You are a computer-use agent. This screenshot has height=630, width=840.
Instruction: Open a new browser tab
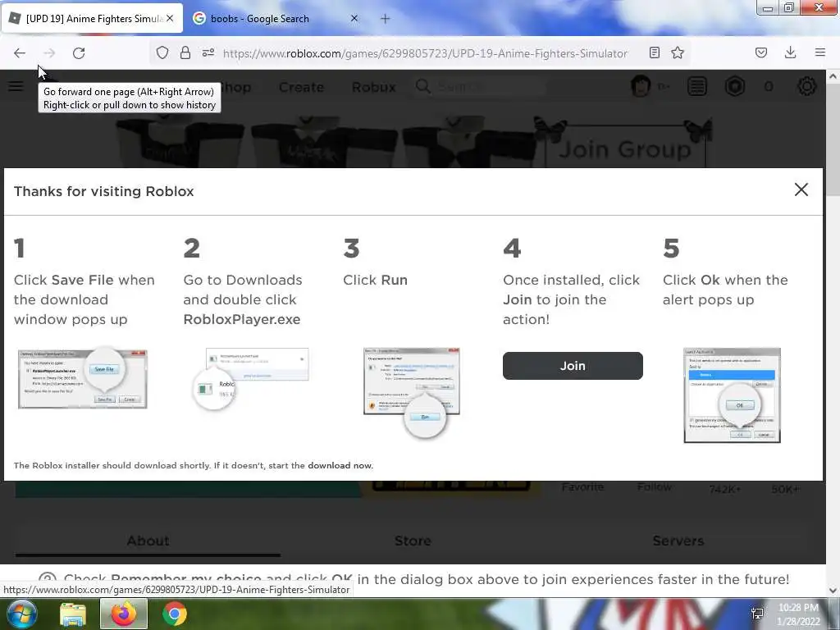(386, 19)
